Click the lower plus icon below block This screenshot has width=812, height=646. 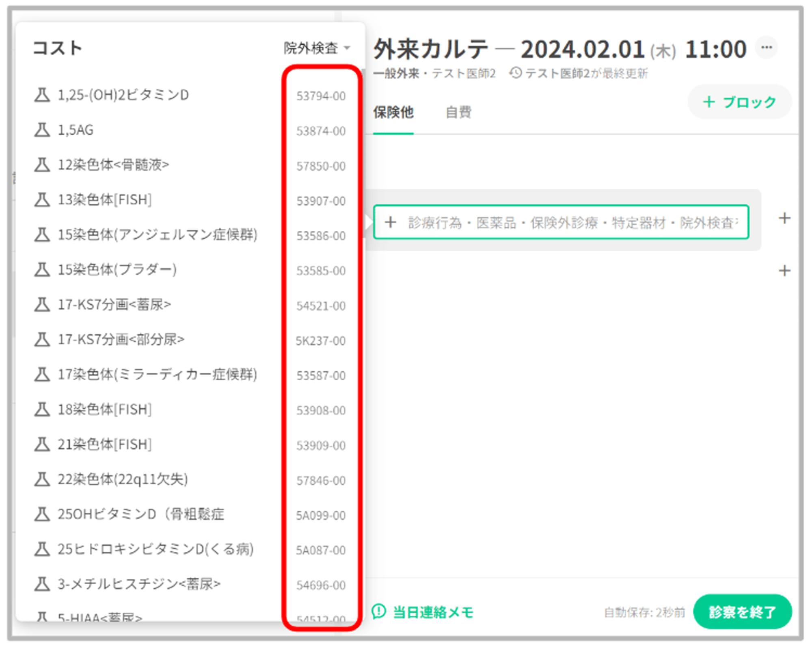pos(784,271)
